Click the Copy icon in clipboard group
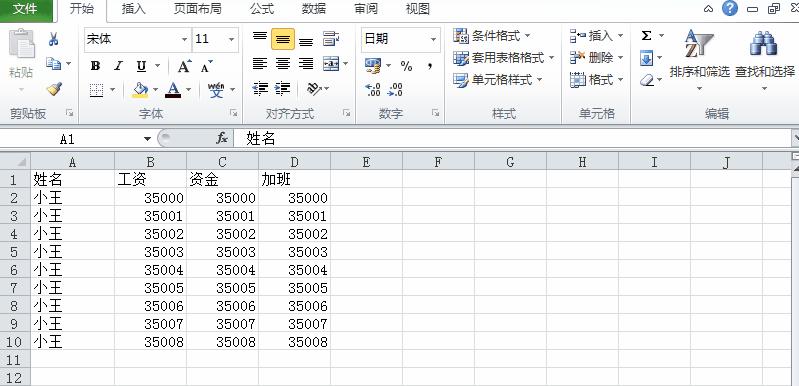This screenshot has width=799, height=386. coord(53,64)
